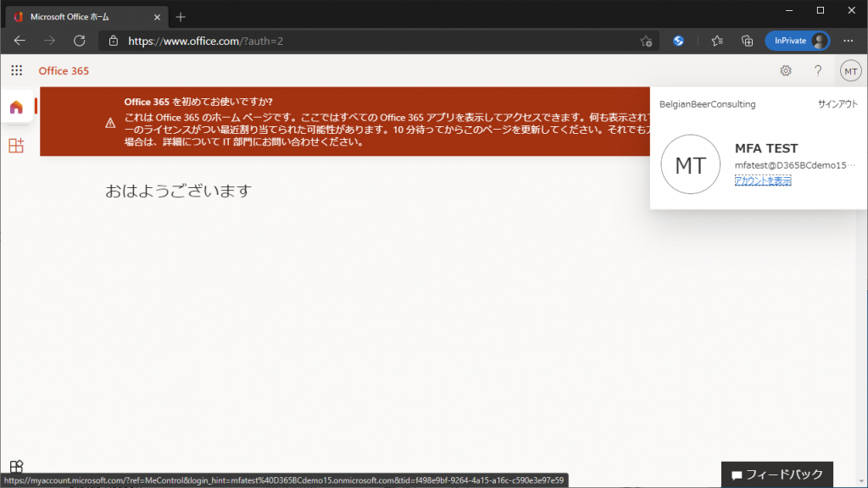Open the browser Settings and more menu

click(x=848, y=41)
